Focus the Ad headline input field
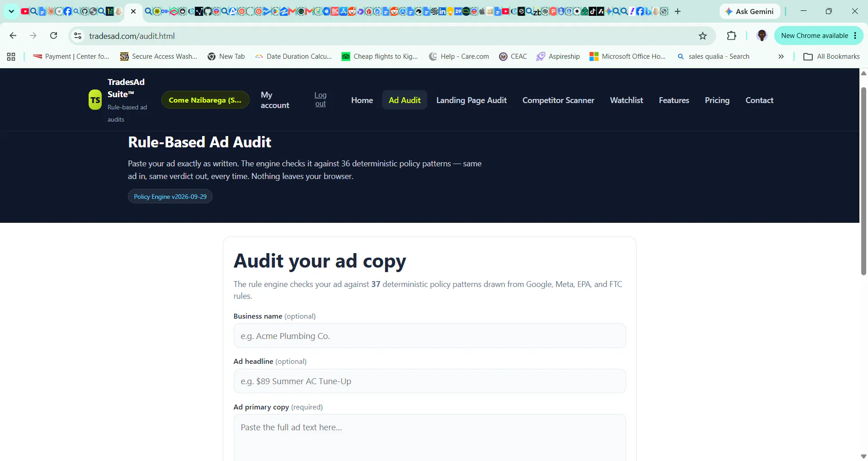Screen dimensions: 868x461 [429, 381]
